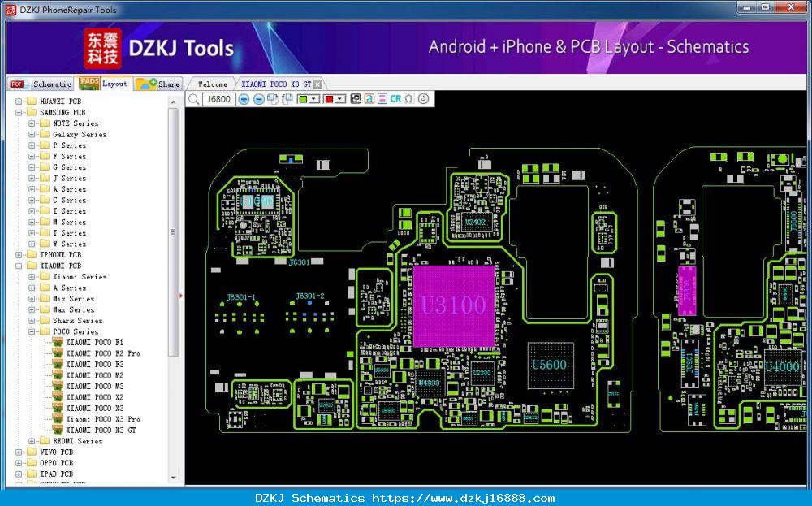Expand the HUAWEI PCB folder
Screen dimensions: 812x506
(19, 102)
